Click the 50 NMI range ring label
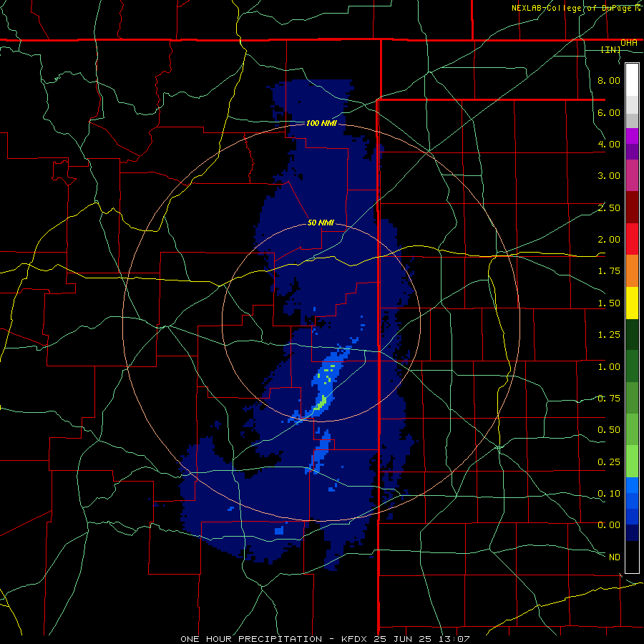Image resolution: width=644 pixels, height=644 pixels. (x=321, y=223)
